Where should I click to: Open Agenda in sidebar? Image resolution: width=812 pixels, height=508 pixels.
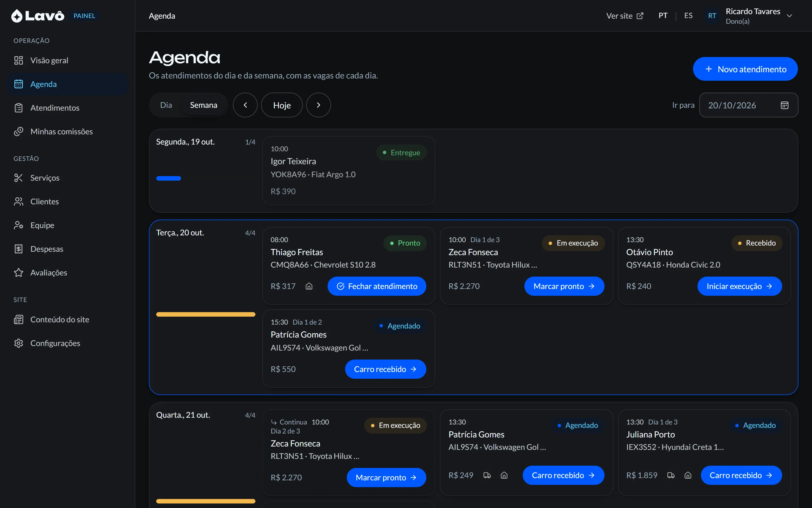tap(67, 84)
